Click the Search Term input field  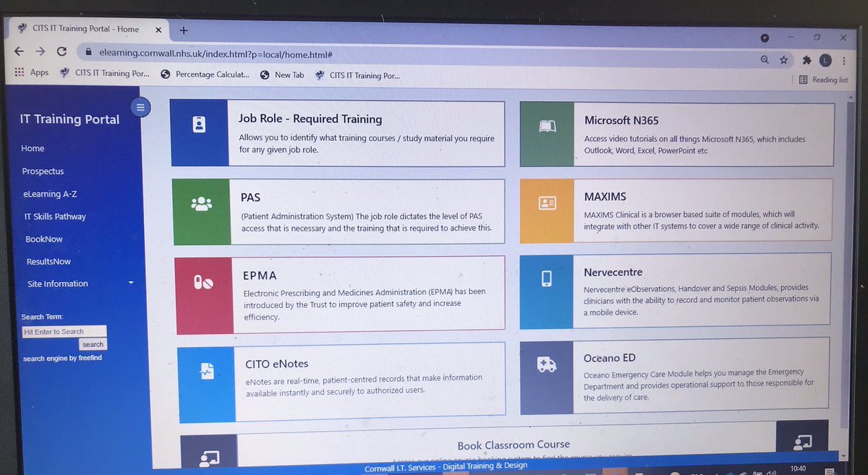pos(64,331)
